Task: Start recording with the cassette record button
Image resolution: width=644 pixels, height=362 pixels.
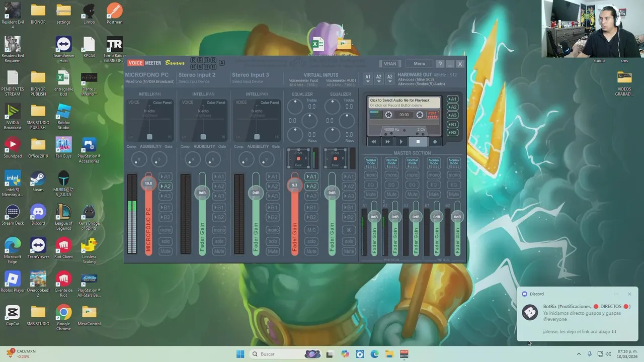Action: point(435,142)
